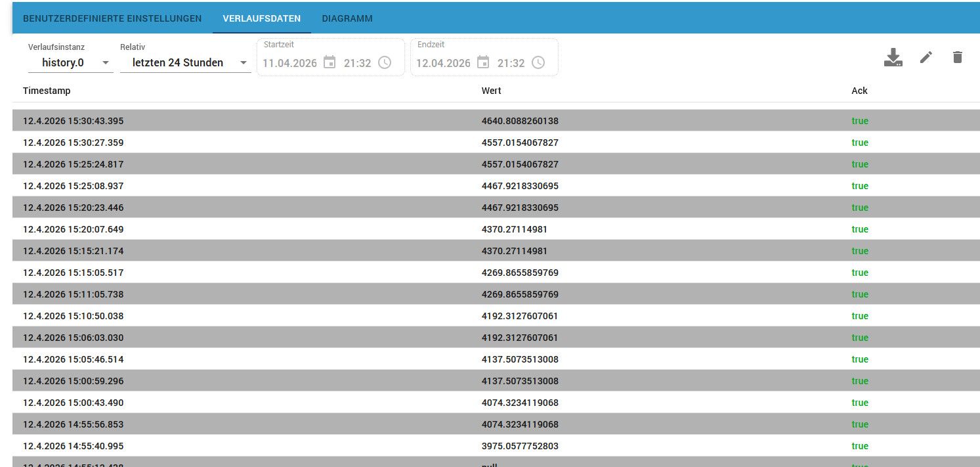This screenshot has width=980, height=467.
Task: Select row with timestamp 15:20:23.446
Action: click(x=496, y=208)
